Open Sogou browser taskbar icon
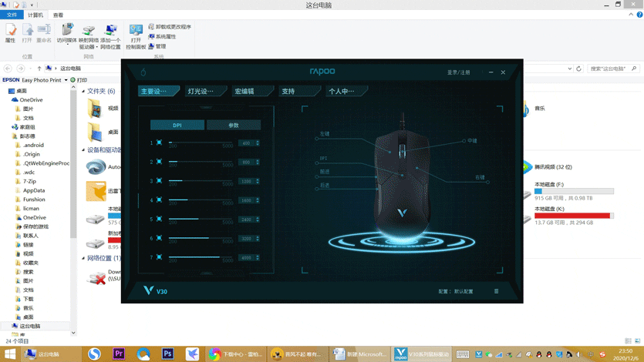 coord(94,354)
